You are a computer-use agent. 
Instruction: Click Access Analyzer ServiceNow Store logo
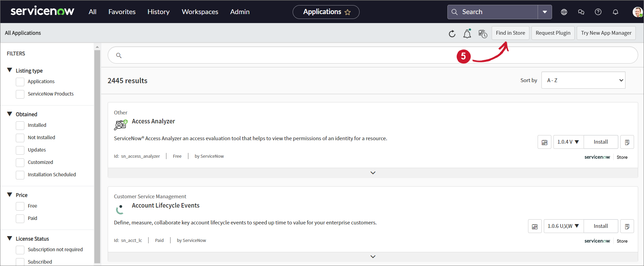[x=606, y=157]
